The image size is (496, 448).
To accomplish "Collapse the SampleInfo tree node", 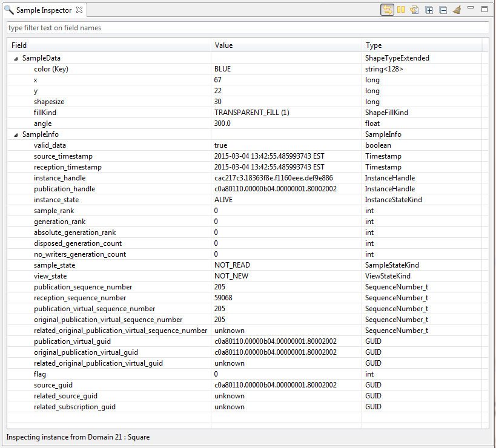I will 16,134.
